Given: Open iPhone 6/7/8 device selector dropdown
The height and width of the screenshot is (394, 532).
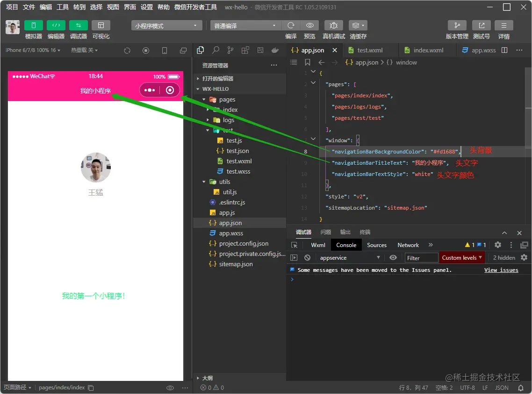Looking at the screenshot, I should [33, 50].
